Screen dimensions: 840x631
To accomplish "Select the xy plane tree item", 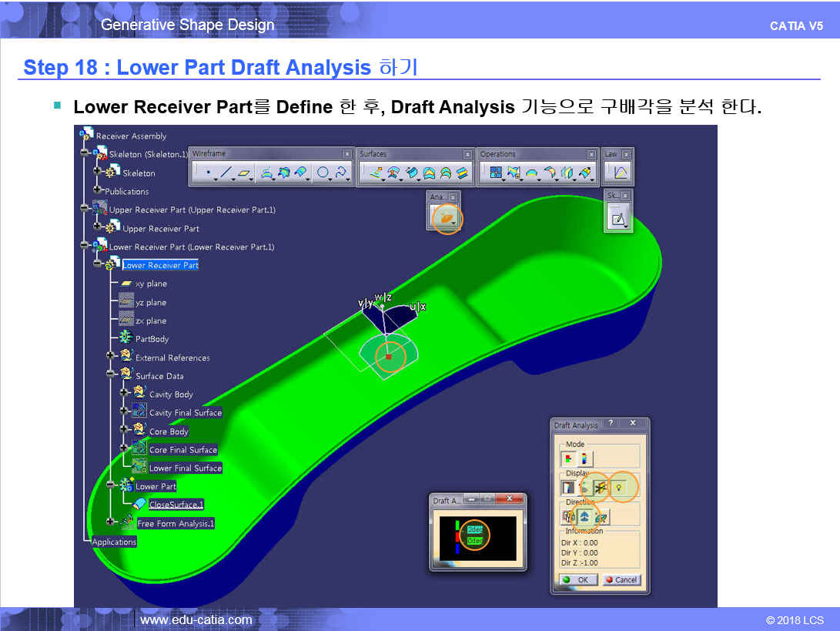I will pyautogui.click(x=151, y=284).
